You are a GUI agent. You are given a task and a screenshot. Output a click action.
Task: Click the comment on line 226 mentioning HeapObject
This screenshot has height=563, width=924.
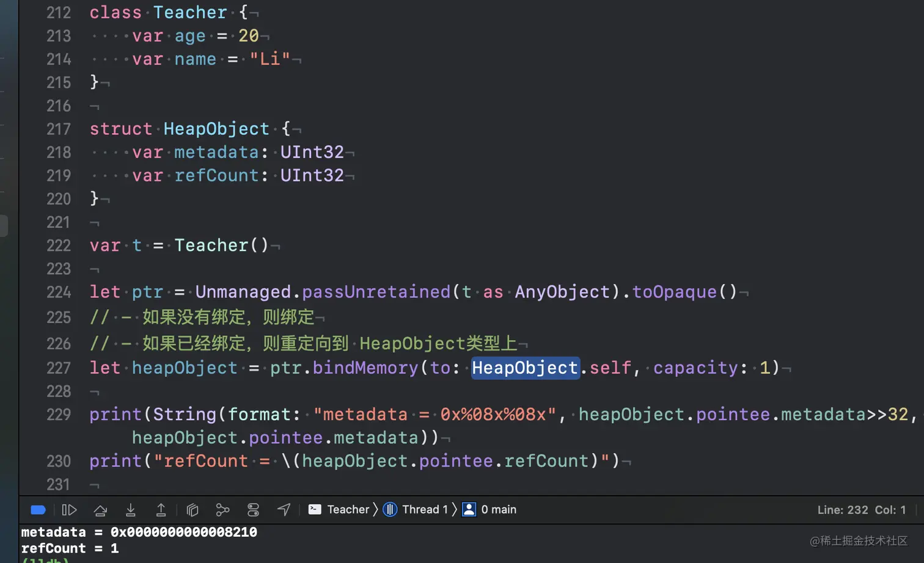[x=303, y=344]
